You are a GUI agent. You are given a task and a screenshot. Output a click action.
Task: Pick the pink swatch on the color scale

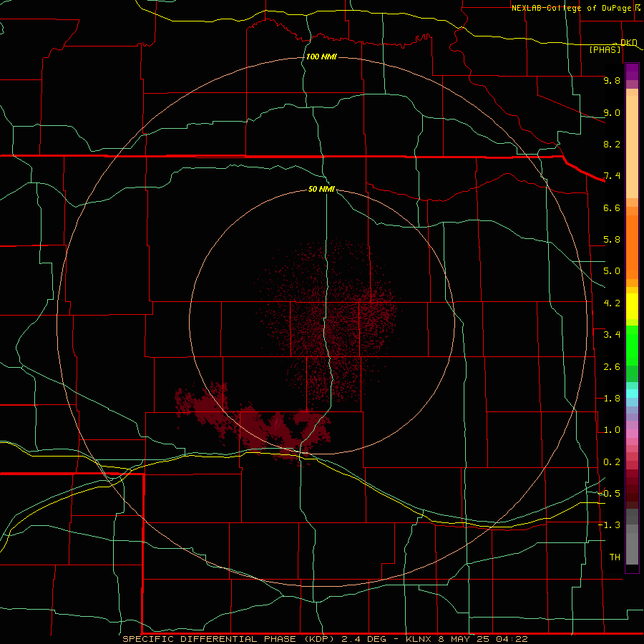[632, 434]
